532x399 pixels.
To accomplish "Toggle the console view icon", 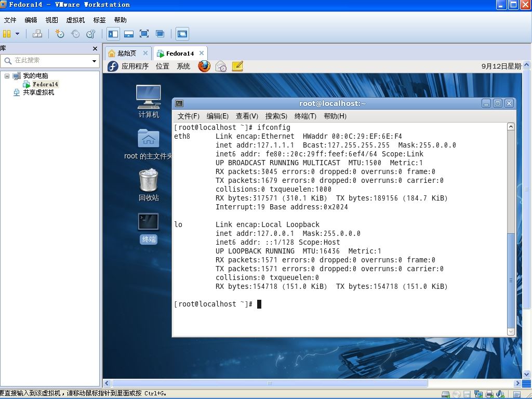I will tap(182, 34).
